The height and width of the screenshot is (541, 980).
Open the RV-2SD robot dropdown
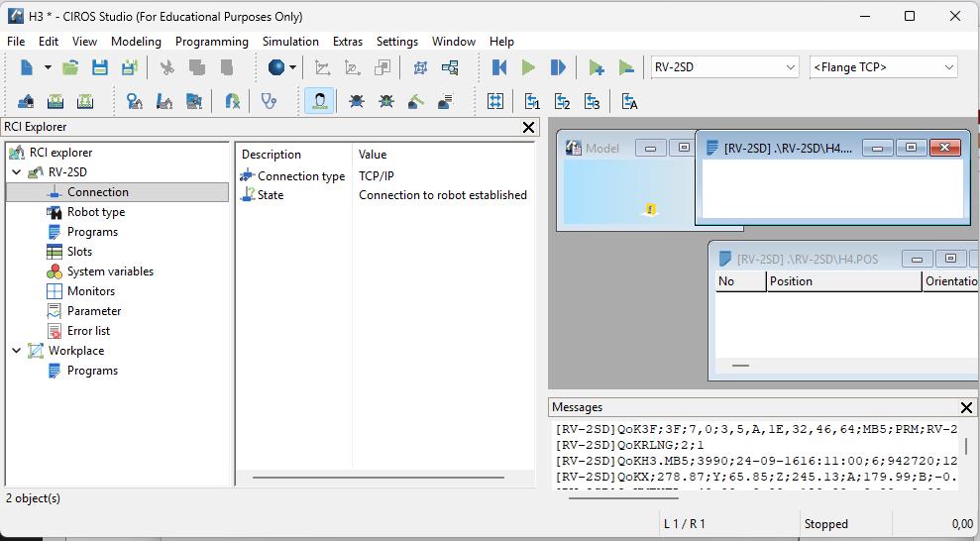(x=724, y=66)
